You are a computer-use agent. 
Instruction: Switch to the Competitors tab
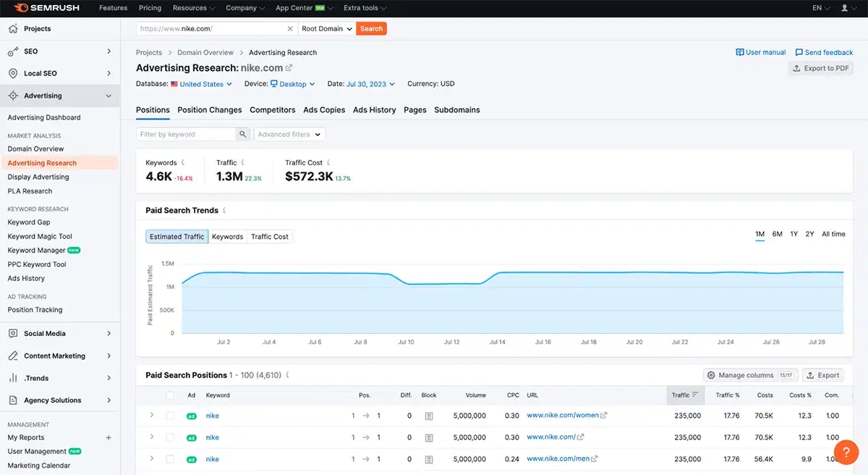pyautogui.click(x=272, y=109)
